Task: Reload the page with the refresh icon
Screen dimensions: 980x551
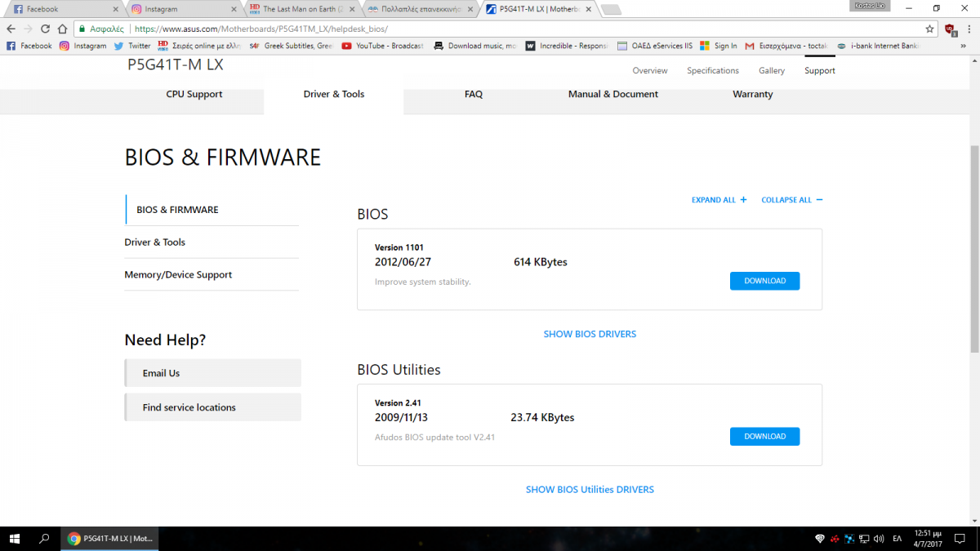Action: point(45,29)
